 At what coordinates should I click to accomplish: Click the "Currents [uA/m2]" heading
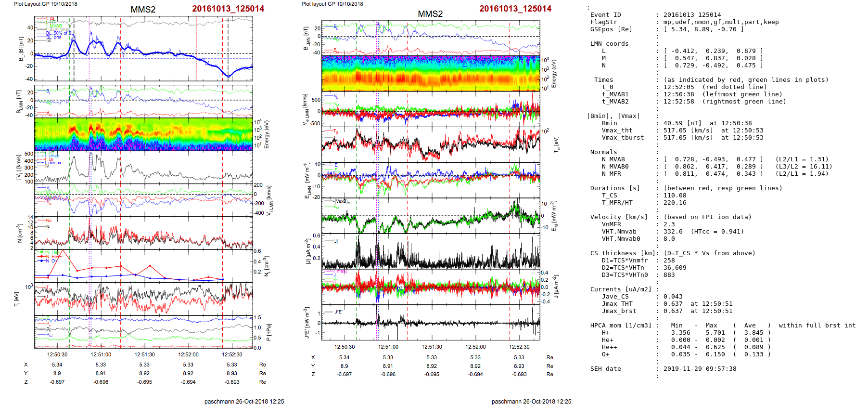(621, 289)
